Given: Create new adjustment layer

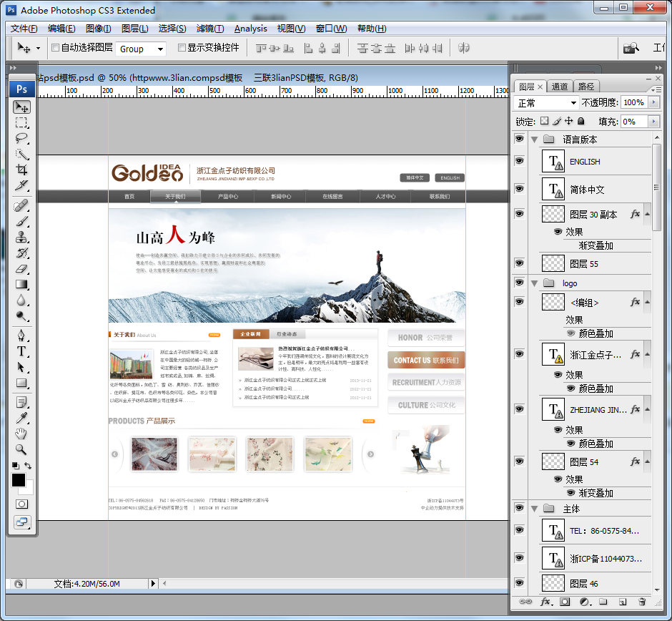Looking at the screenshot, I should tap(585, 602).
